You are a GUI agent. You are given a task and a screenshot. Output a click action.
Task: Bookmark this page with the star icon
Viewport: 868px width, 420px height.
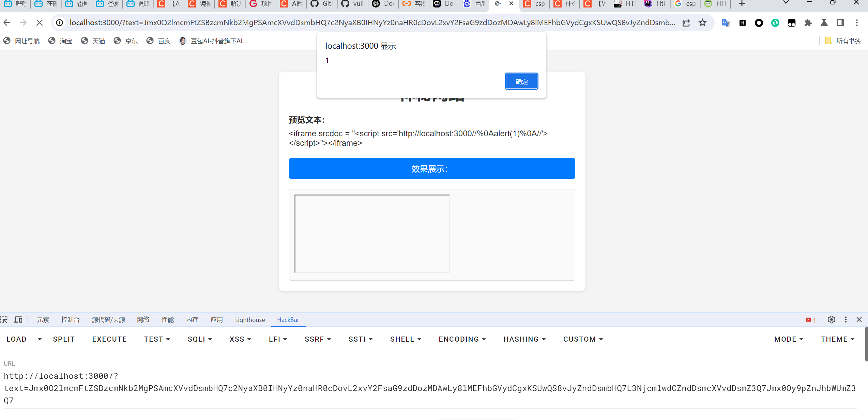[x=703, y=23]
